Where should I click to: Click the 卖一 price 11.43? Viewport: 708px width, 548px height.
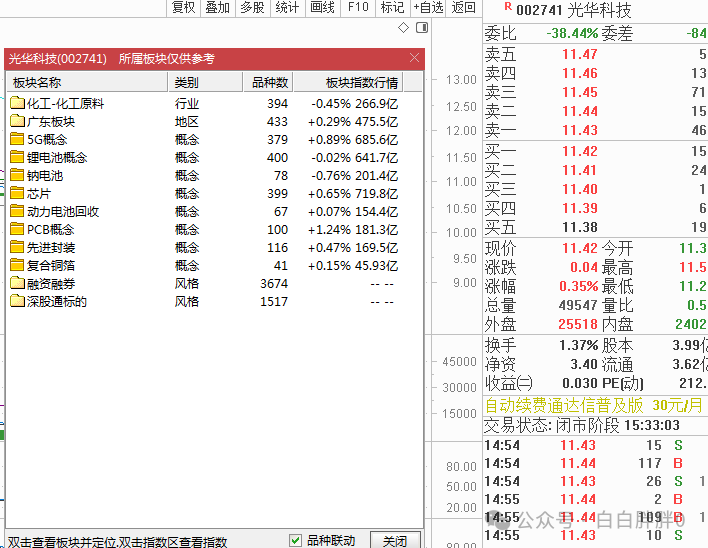[580, 130]
